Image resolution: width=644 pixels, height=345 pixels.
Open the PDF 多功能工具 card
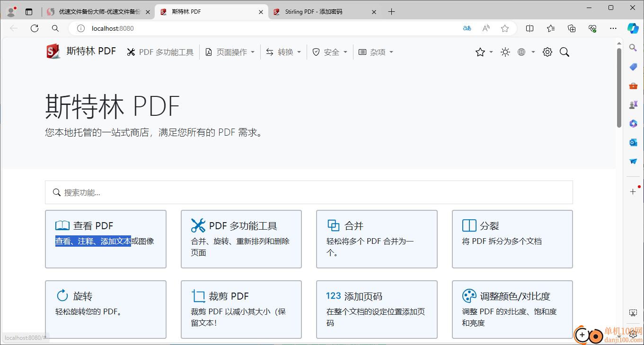click(241, 239)
